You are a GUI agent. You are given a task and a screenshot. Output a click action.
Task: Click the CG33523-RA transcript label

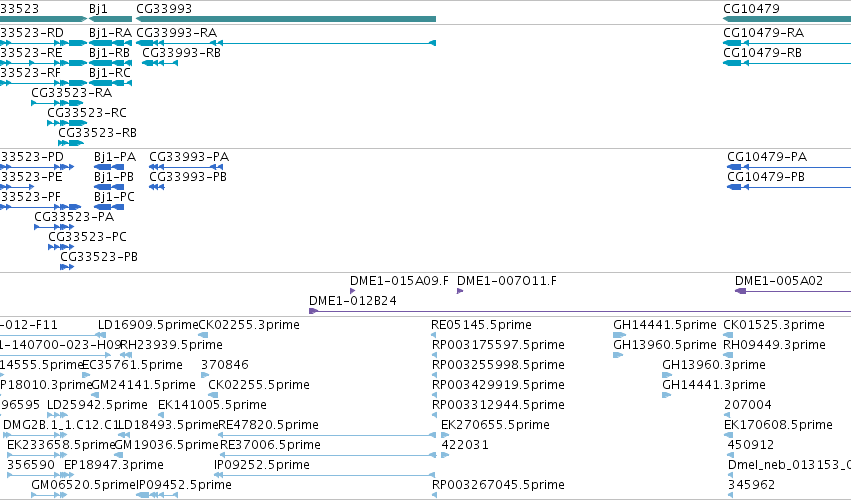pyautogui.click(x=72, y=93)
